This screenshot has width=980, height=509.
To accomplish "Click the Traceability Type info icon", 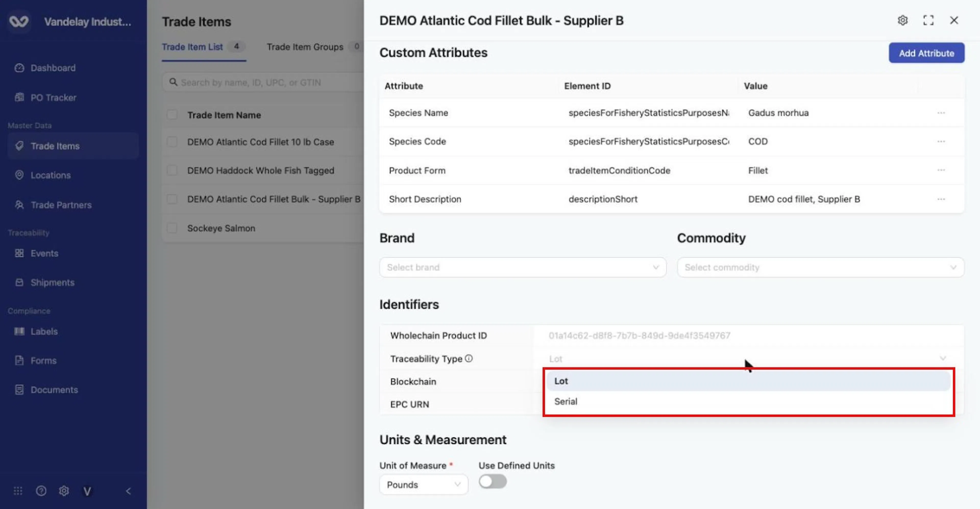I will pos(469,358).
